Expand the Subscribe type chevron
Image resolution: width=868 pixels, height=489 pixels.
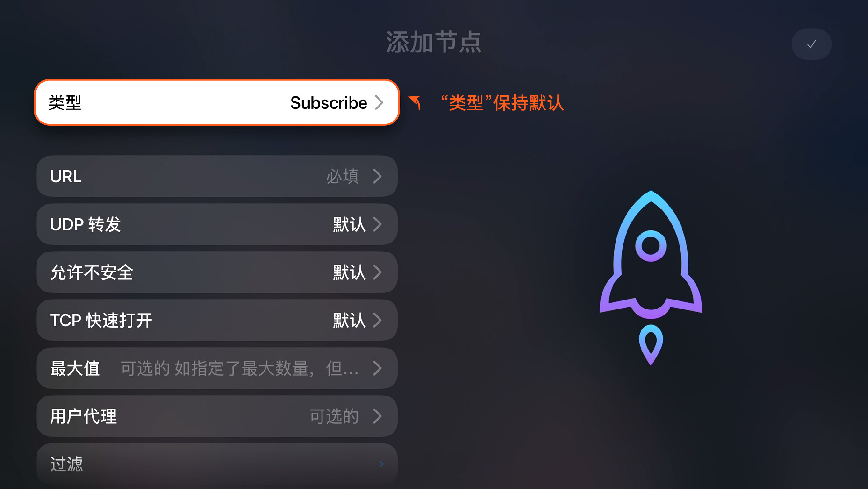(x=379, y=103)
